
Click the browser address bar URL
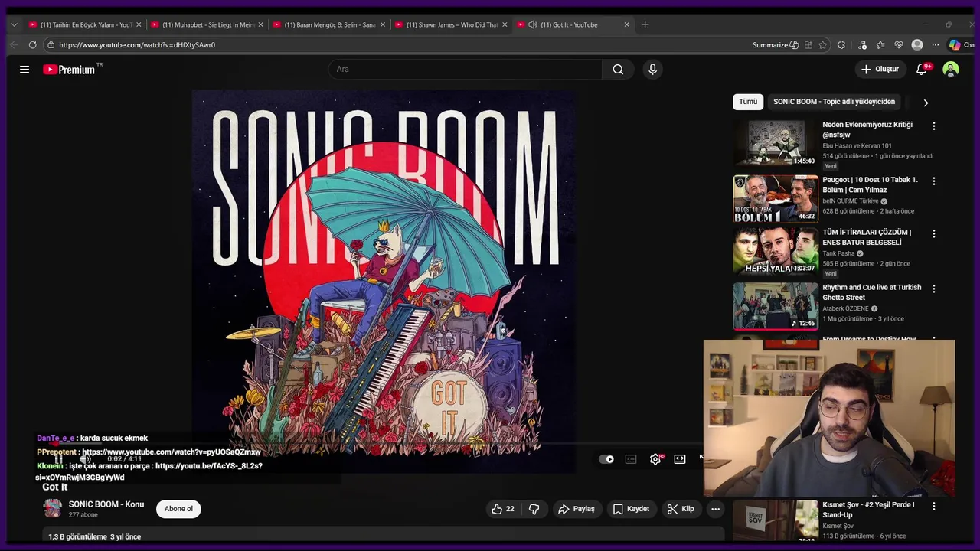(137, 45)
